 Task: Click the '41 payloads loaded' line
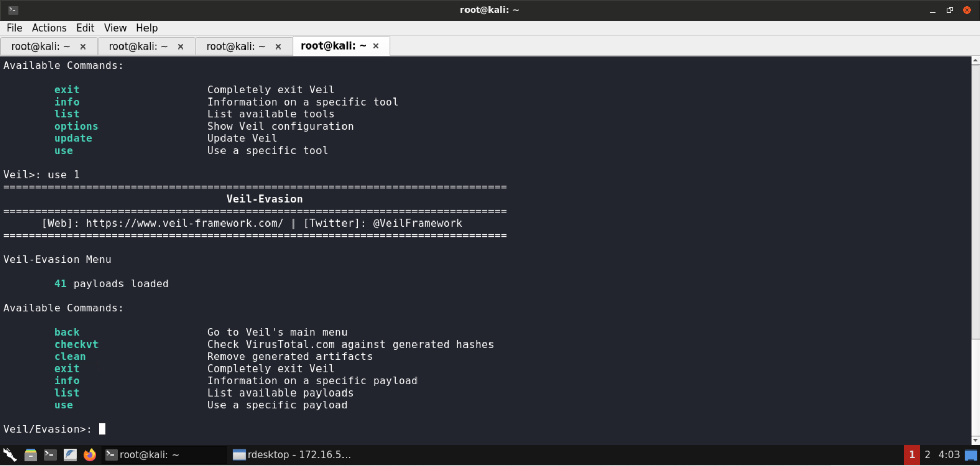pos(111,284)
